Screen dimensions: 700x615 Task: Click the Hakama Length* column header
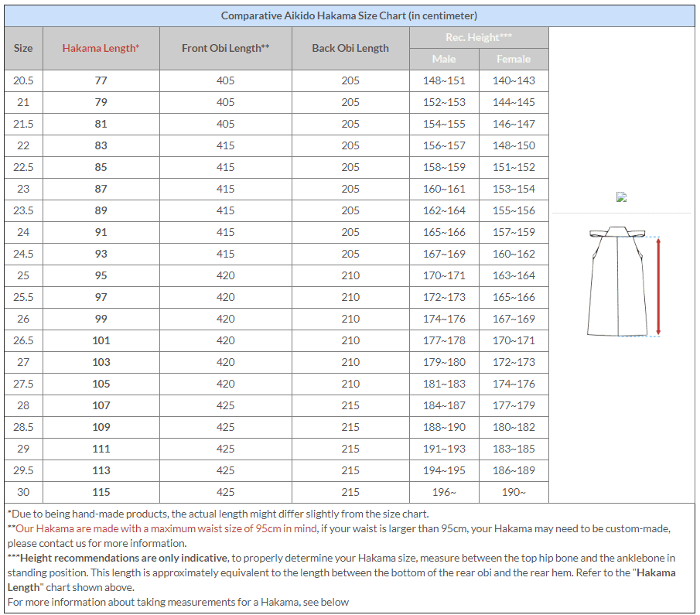point(101,48)
